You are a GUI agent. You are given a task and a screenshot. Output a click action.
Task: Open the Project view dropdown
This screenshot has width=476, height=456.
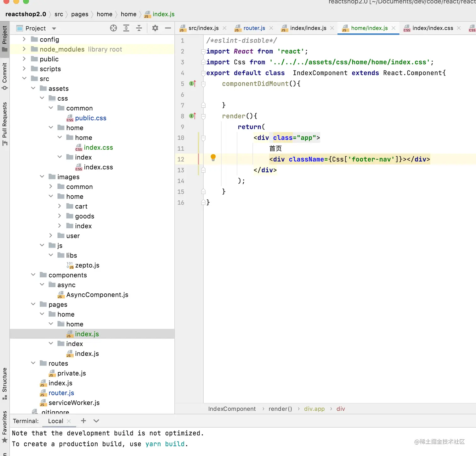coord(54,29)
